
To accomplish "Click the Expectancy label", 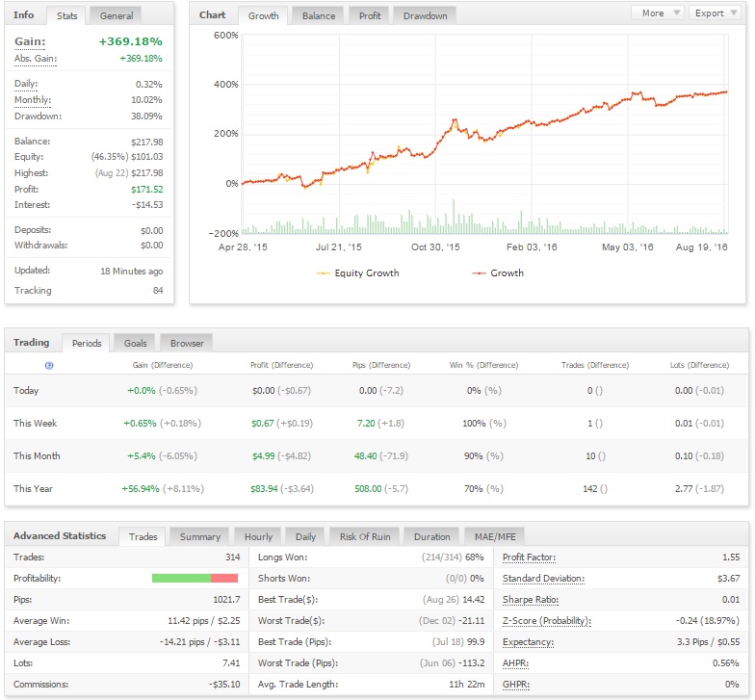I will [x=528, y=642].
